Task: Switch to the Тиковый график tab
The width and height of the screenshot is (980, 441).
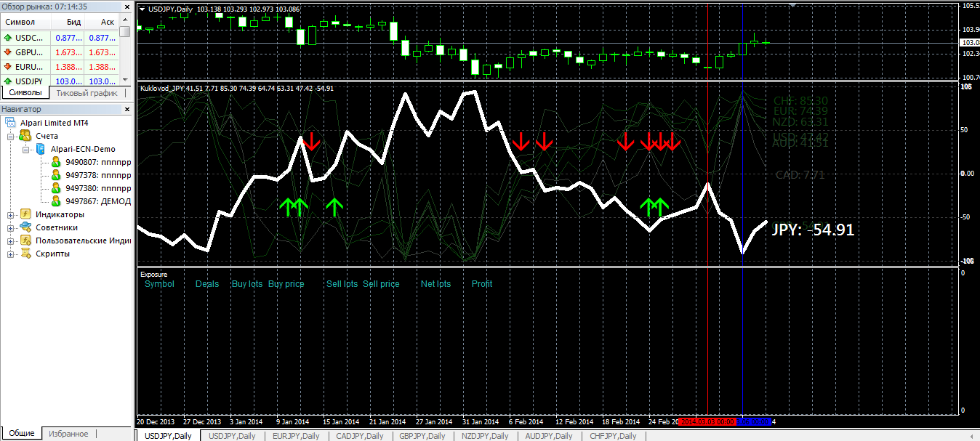Action: click(87, 93)
